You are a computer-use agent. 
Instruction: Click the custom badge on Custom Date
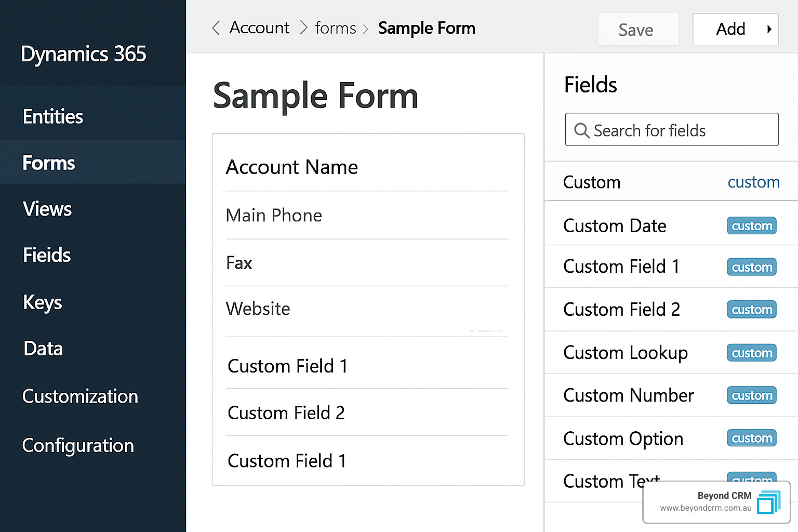click(x=752, y=226)
